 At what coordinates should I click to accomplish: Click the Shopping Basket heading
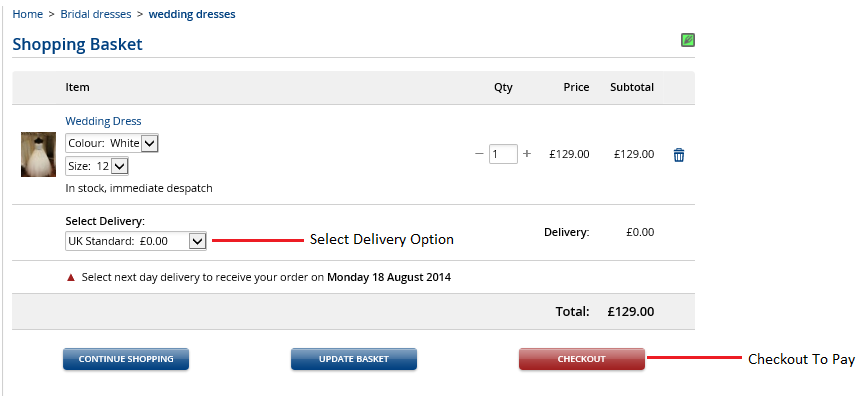tap(77, 44)
